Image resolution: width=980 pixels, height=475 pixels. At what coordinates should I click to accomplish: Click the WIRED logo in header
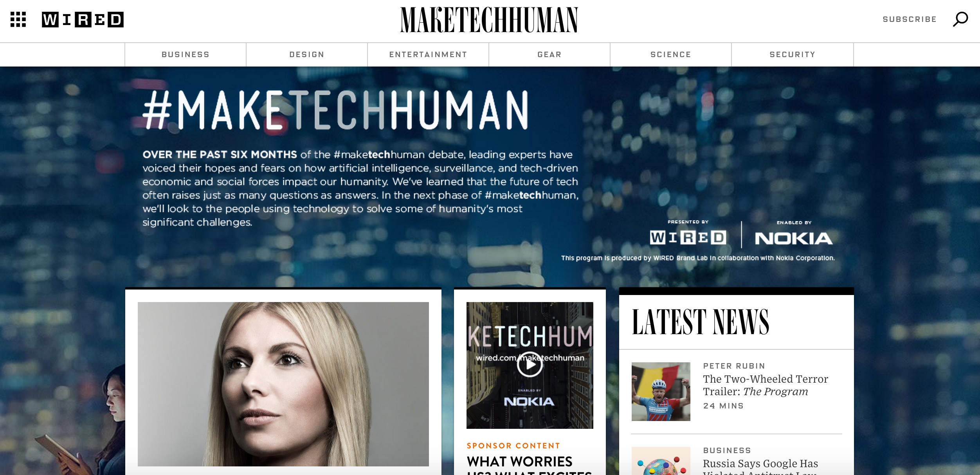pos(83,20)
